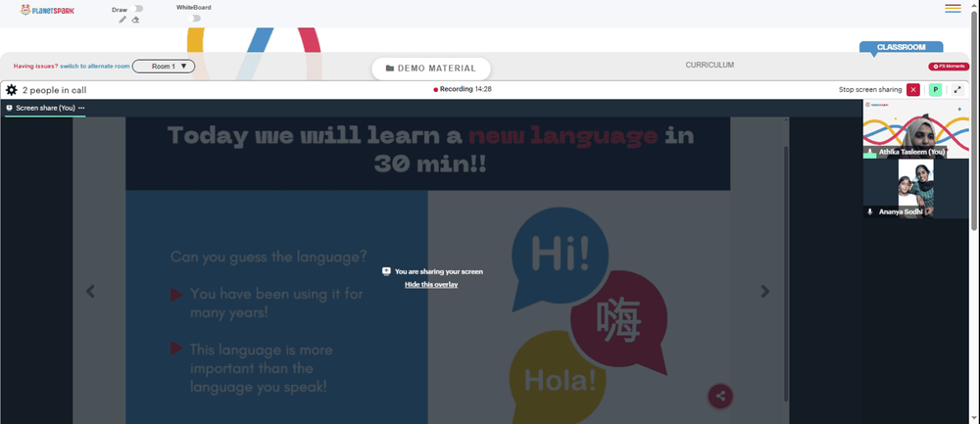Click the slide's vertical scrollbar
The image size is (980, 424).
786,275
